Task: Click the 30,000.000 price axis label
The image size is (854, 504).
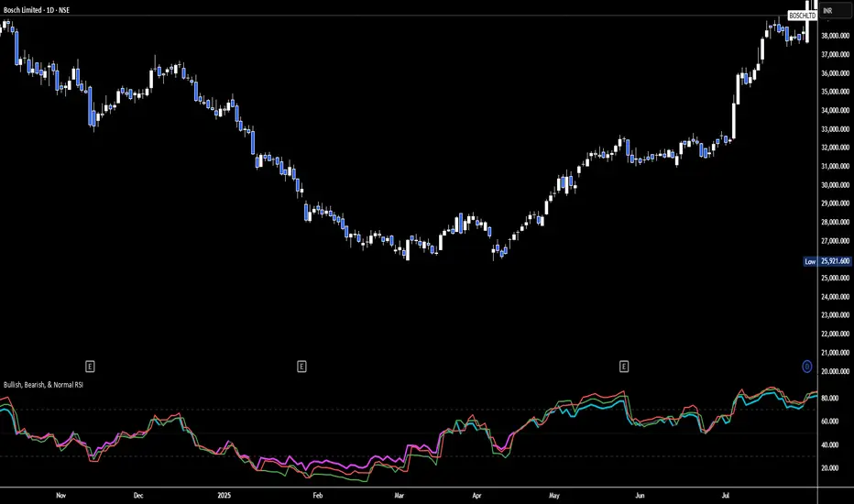Action: tap(836, 185)
